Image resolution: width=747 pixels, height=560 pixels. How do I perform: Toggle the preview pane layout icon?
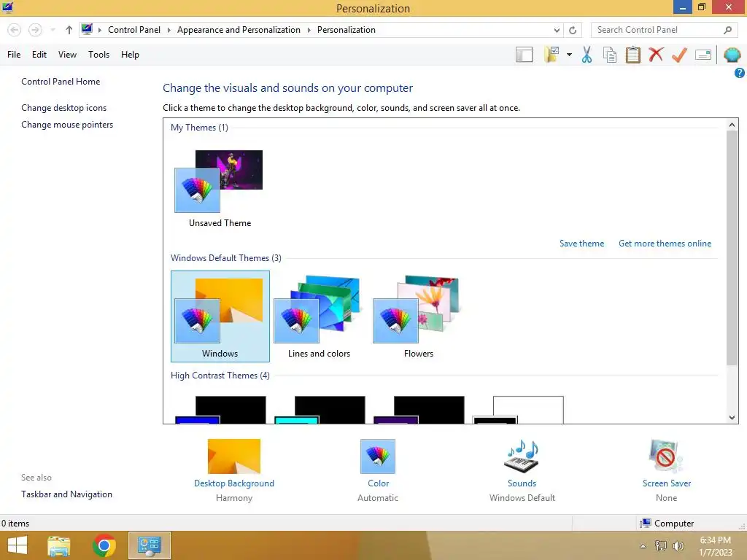point(524,55)
